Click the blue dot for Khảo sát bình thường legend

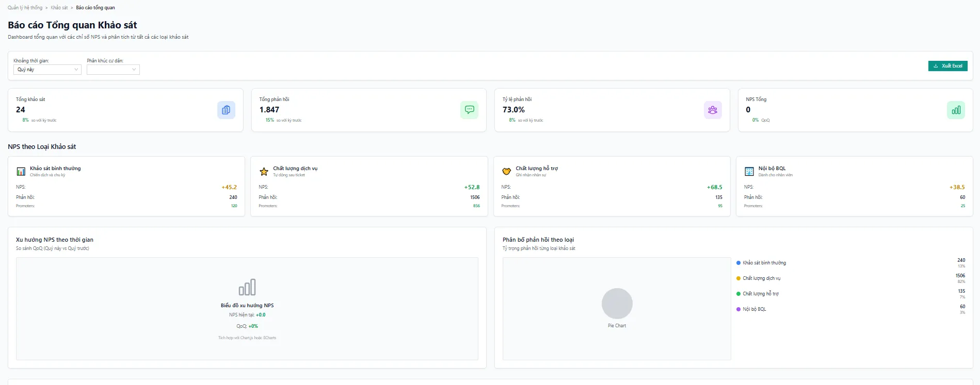tap(738, 263)
